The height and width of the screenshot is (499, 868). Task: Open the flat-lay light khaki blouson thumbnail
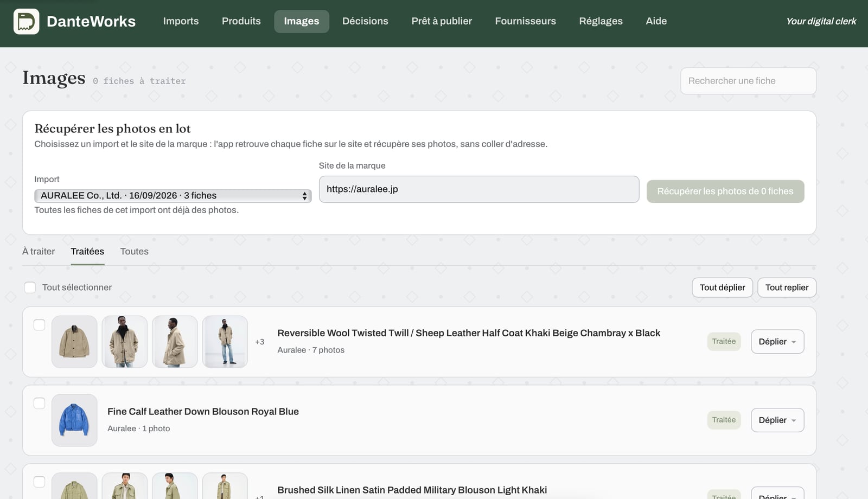pos(74,486)
